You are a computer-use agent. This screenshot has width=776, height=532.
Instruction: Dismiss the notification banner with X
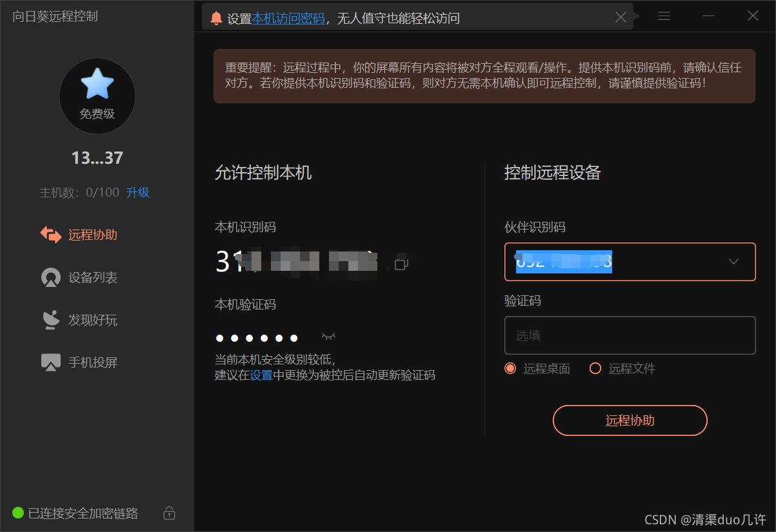tap(621, 17)
